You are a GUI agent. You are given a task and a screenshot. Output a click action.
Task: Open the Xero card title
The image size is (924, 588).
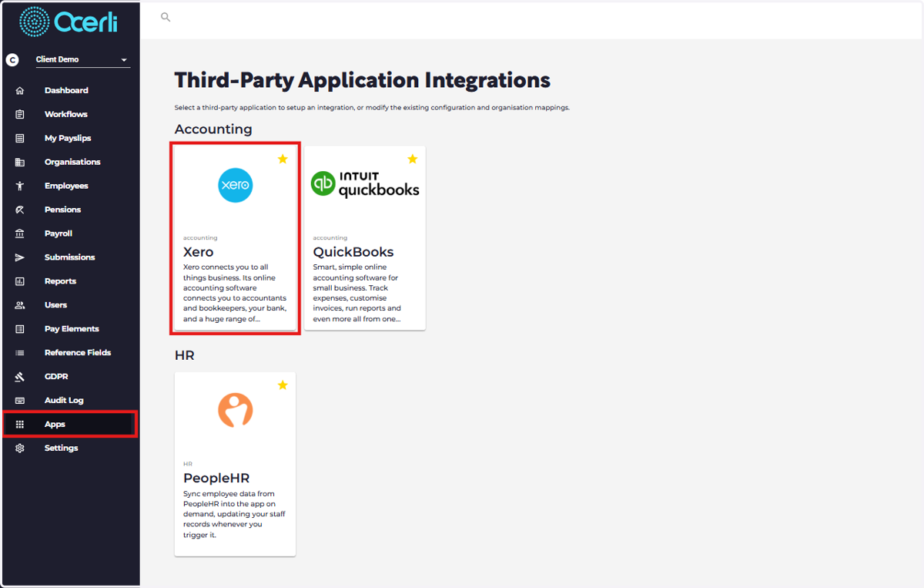[x=199, y=252]
